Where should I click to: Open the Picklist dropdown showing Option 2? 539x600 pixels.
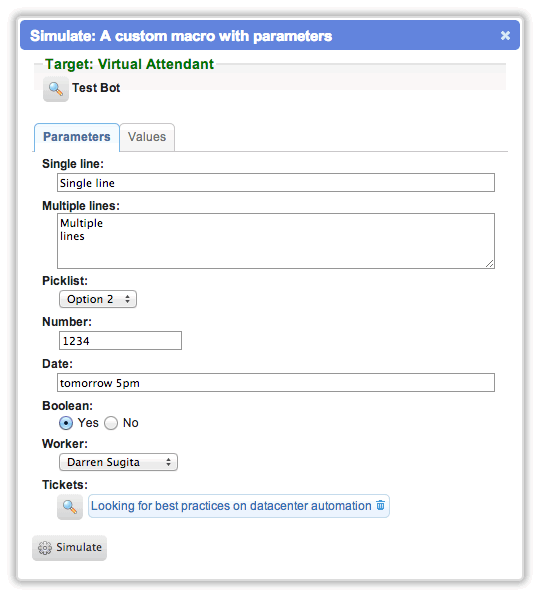98,299
